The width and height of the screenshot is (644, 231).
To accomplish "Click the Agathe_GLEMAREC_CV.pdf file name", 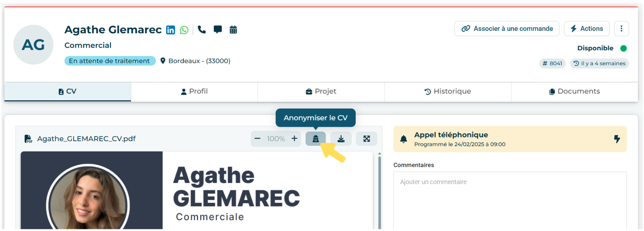I will coord(86,139).
